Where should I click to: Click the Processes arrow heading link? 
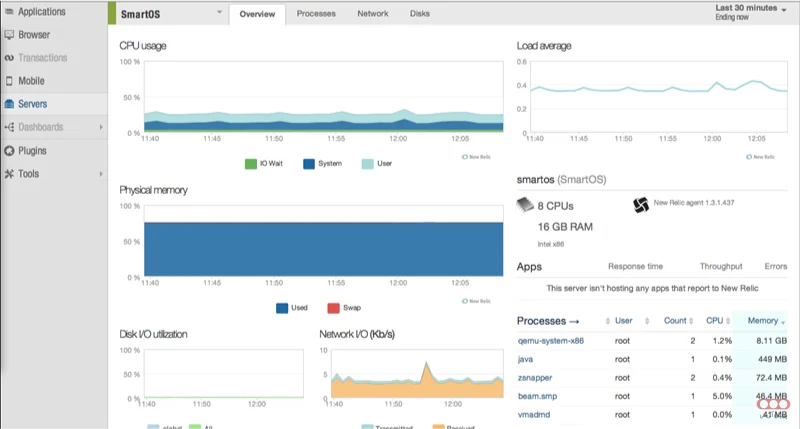pyautogui.click(x=547, y=321)
